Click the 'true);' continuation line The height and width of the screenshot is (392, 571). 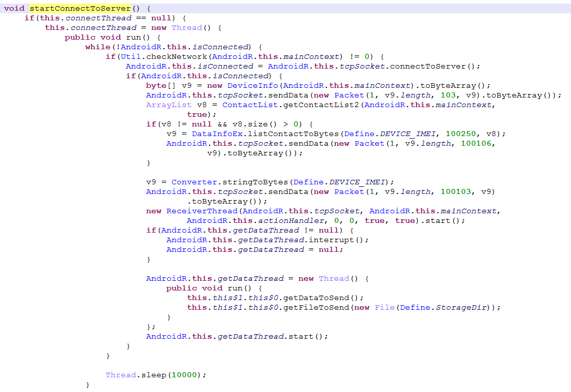(201, 114)
